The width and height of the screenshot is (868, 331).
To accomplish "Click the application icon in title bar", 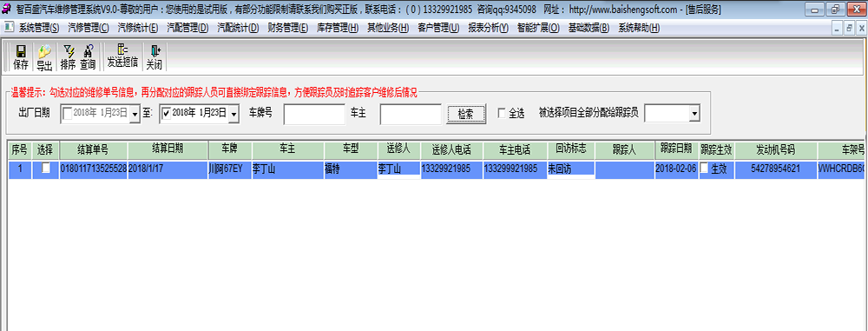I will point(7,10).
